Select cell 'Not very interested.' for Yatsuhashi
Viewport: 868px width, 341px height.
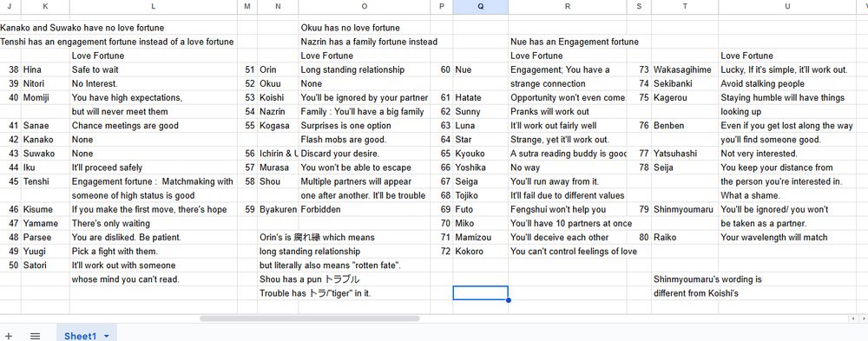(x=787, y=154)
